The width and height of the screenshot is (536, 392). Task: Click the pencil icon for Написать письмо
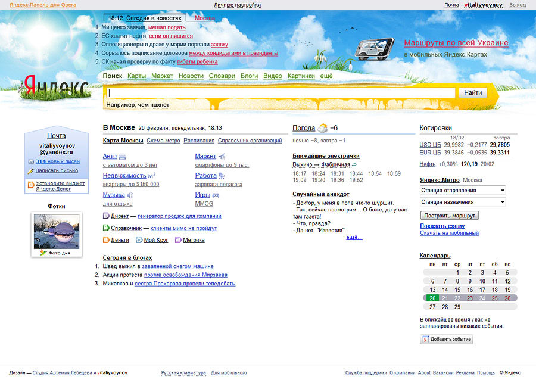point(31,170)
